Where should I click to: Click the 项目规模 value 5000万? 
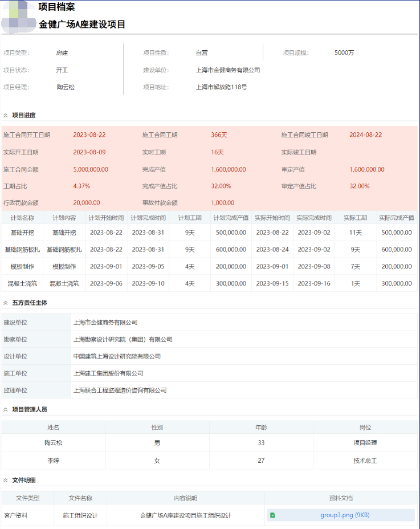[x=344, y=52]
